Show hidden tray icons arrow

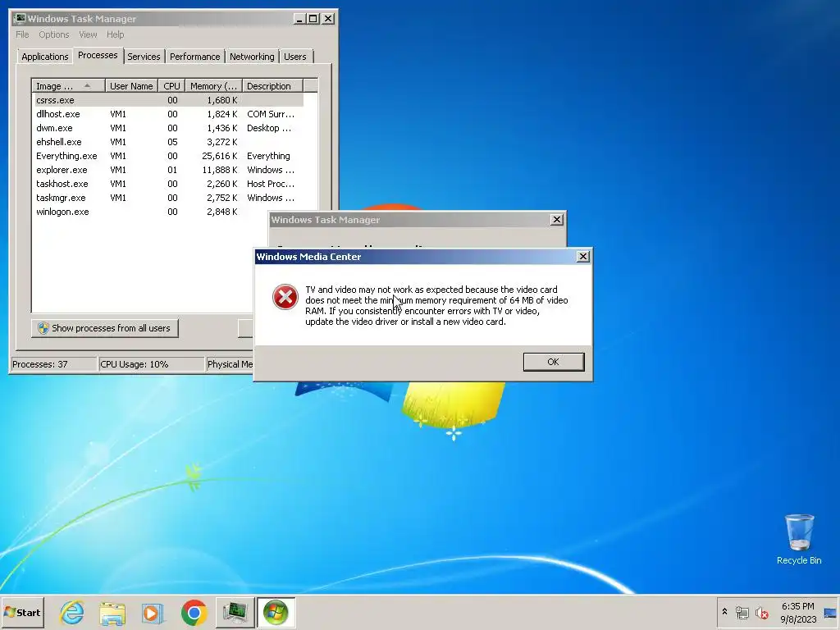click(725, 612)
